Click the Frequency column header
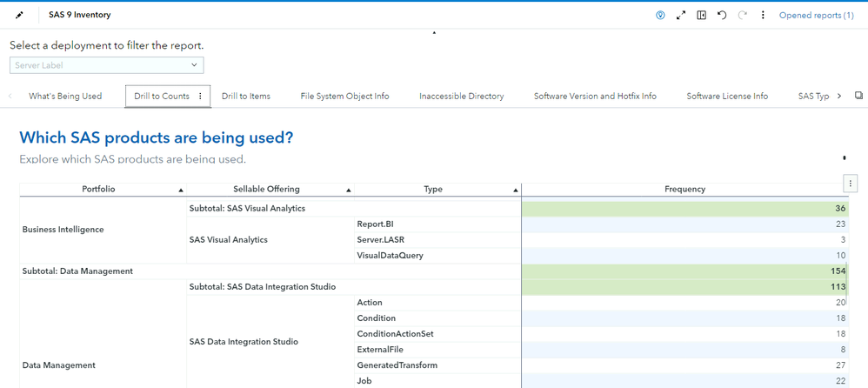Viewport: 868px width, 388px height. tap(684, 190)
